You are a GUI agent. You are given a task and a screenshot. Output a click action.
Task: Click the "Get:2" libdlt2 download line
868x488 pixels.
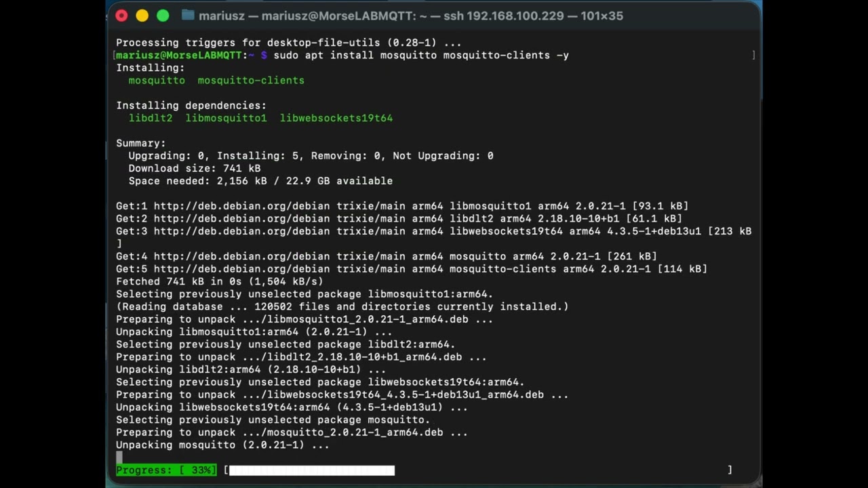click(399, 218)
